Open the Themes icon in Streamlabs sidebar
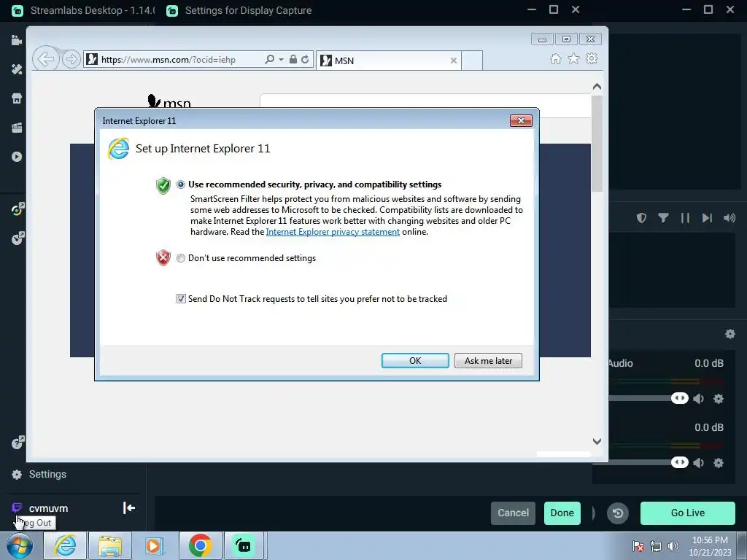Screen dimensions: 747x560 17,69
